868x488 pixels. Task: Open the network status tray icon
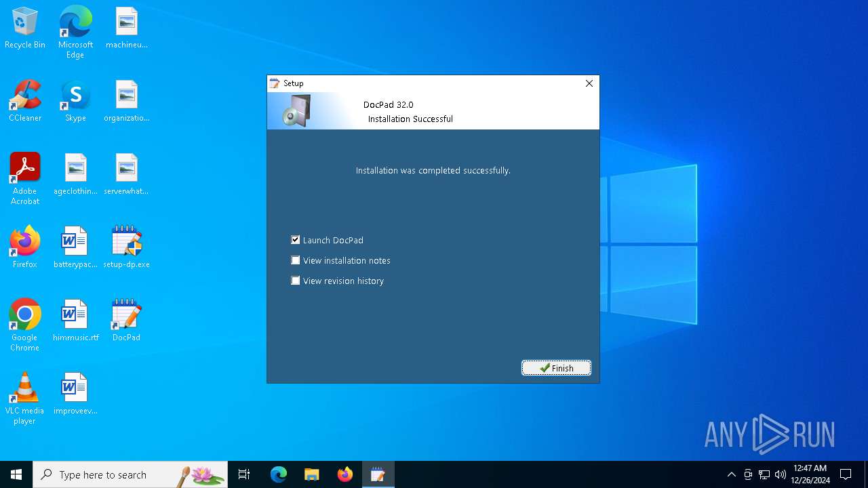click(x=764, y=474)
